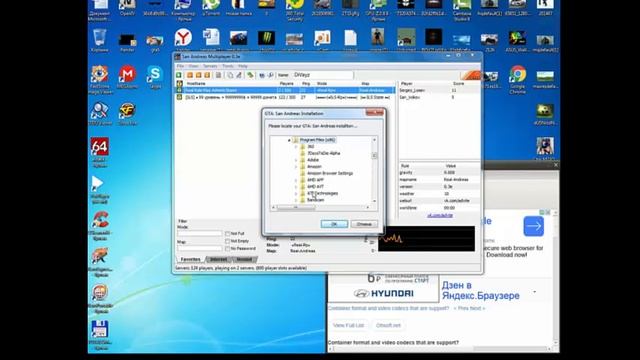Click the Mode filter input field

(x=200, y=233)
